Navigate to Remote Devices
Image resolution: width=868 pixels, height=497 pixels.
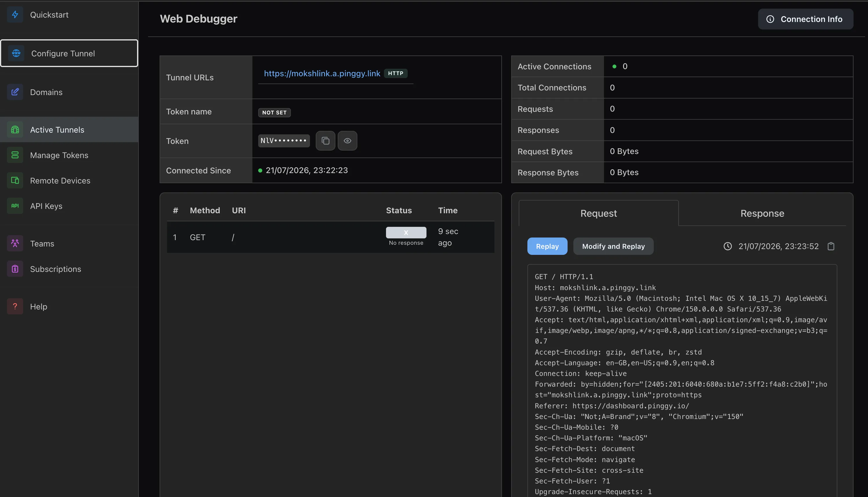pyautogui.click(x=69, y=180)
